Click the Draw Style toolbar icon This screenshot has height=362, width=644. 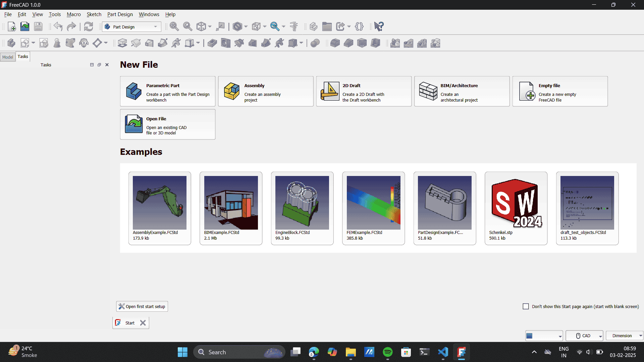[236, 26]
